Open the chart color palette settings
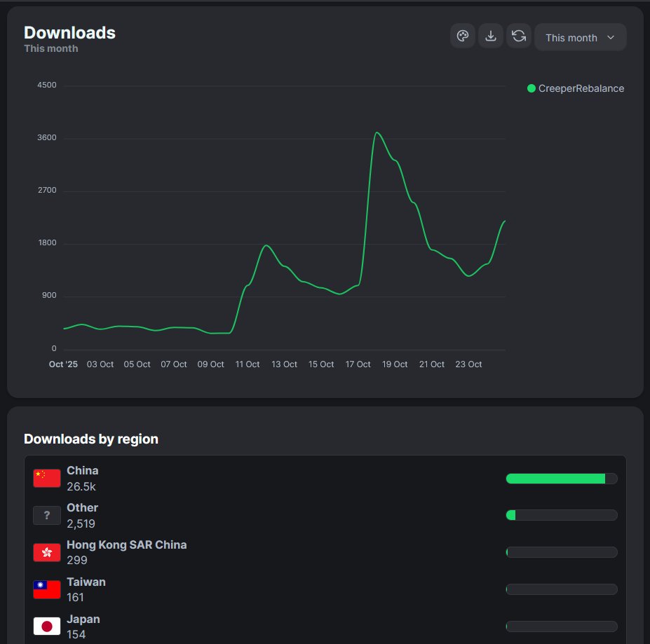The width and height of the screenshot is (650, 644). (x=462, y=36)
